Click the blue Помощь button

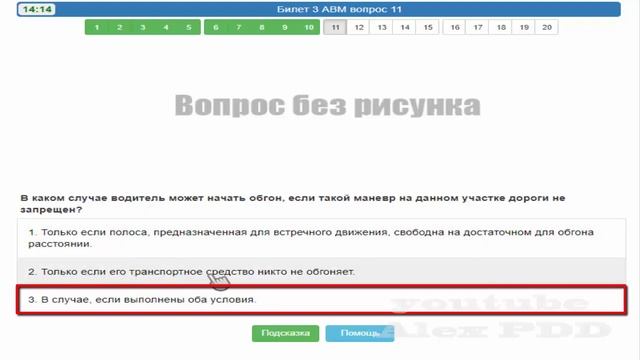click(x=360, y=333)
